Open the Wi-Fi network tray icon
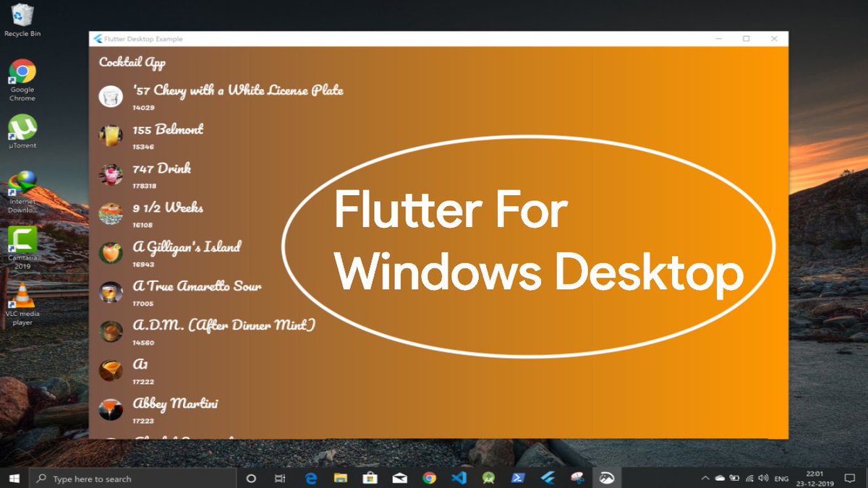This screenshot has height=488, width=868. coord(749,478)
